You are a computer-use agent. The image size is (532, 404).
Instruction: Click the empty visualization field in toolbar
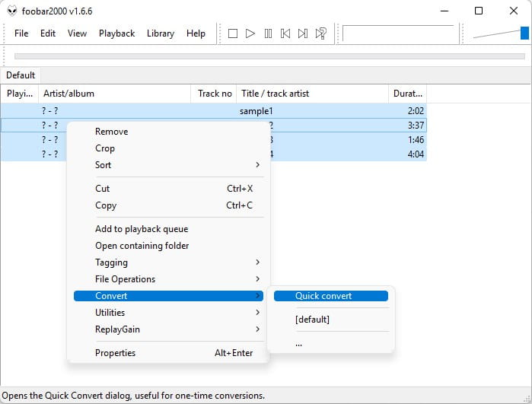(398, 33)
